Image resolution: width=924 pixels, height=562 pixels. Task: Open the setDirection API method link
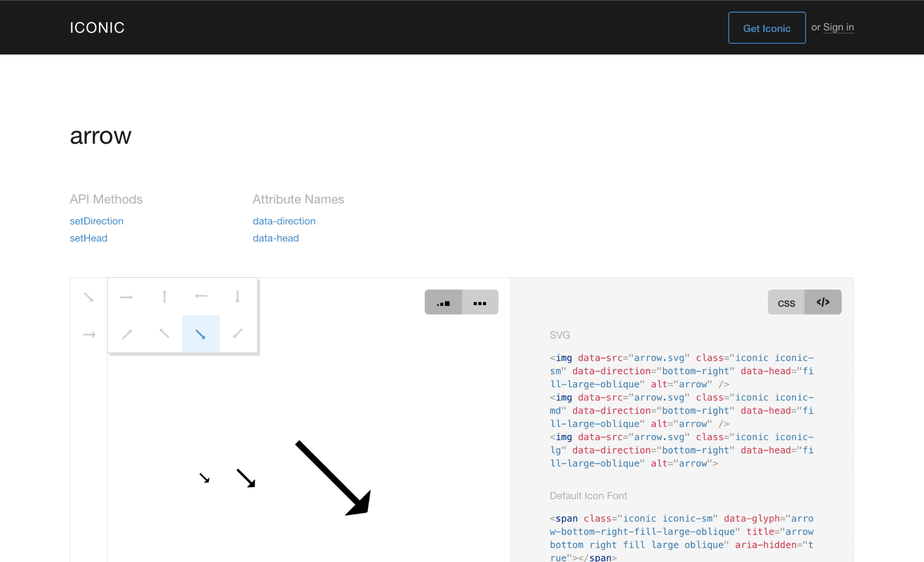(96, 221)
